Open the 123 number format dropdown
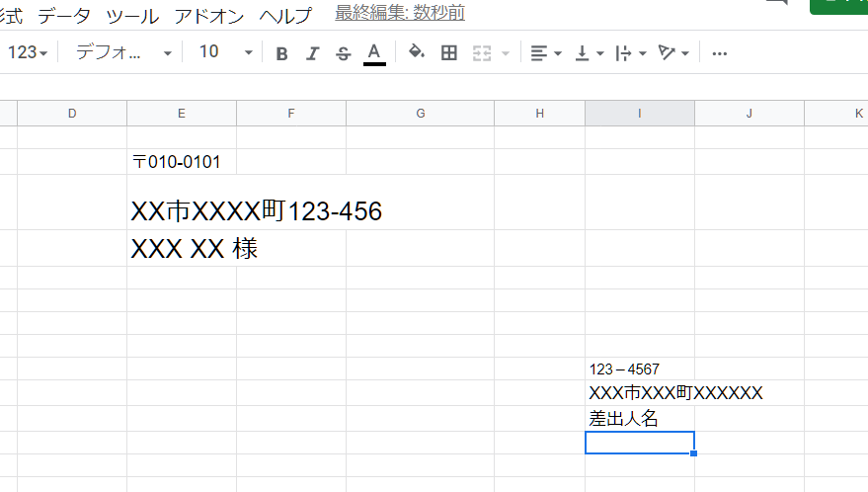868x492 pixels. (x=27, y=52)
